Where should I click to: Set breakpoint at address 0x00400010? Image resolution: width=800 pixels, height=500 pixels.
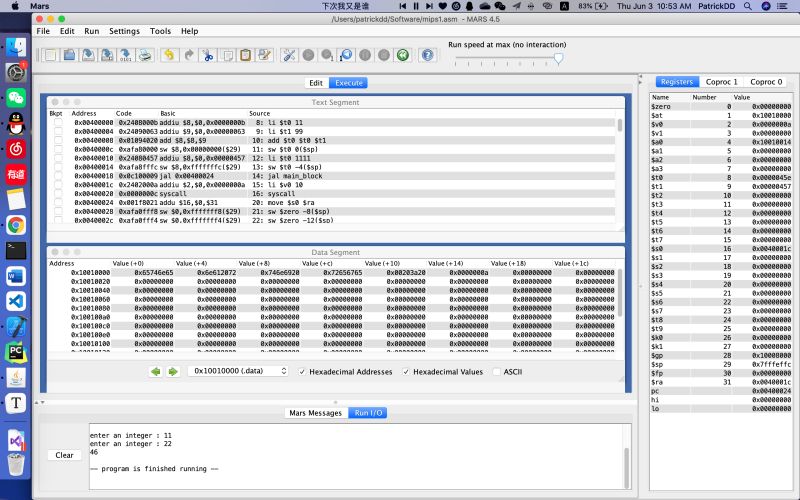(58, 158)
